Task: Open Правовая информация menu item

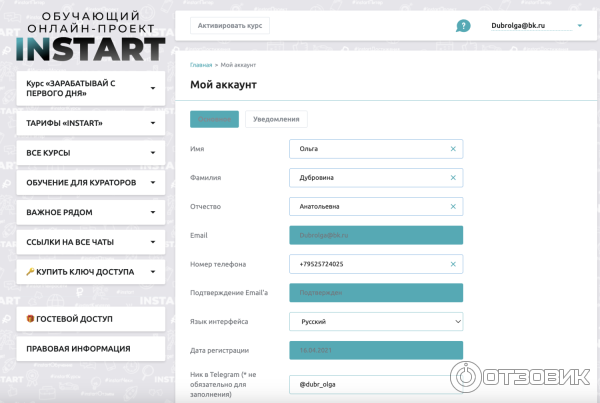Action: [90, 349]
